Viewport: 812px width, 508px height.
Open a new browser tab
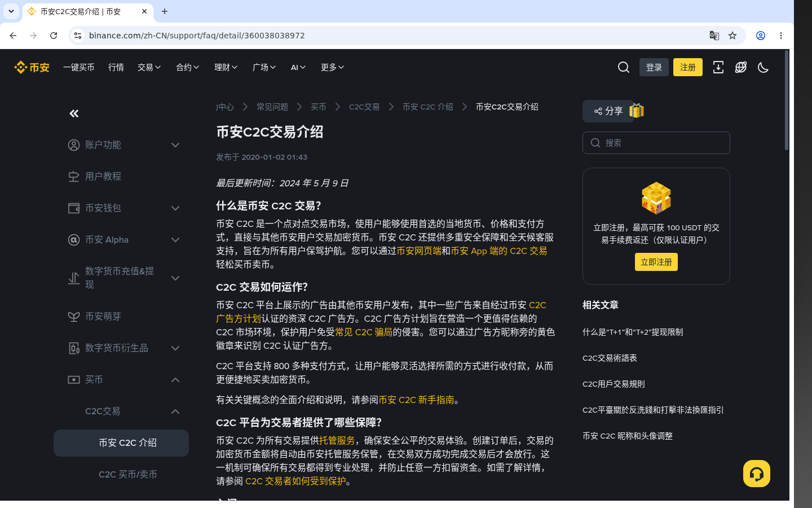(x=165, y=11)
